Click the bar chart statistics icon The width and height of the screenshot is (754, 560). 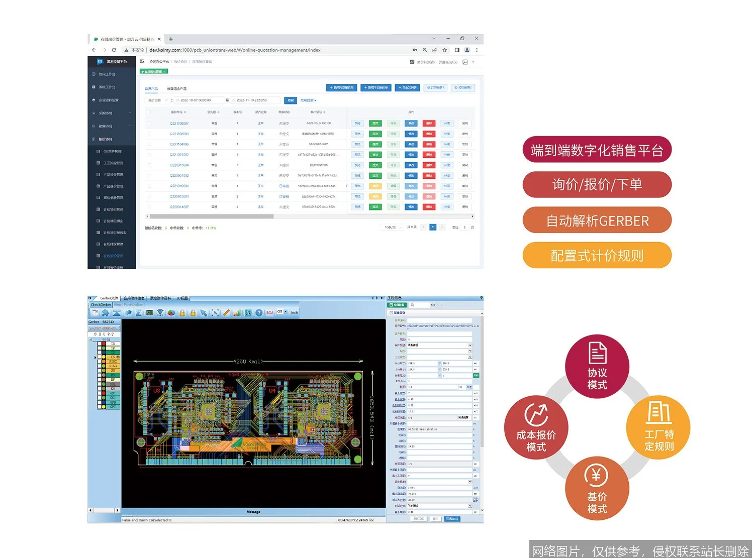tap(237, 313)
